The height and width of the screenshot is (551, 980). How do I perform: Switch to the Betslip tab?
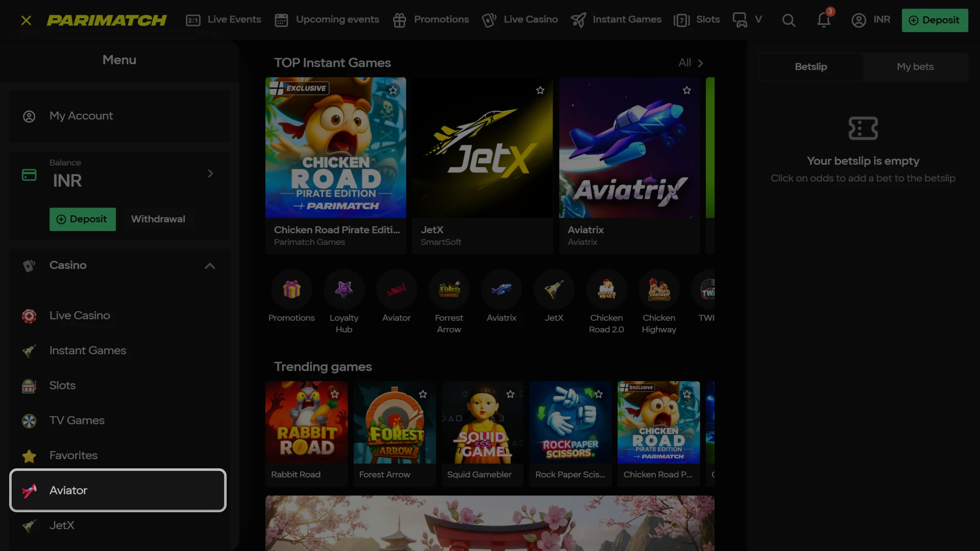[x=811, y=67]
